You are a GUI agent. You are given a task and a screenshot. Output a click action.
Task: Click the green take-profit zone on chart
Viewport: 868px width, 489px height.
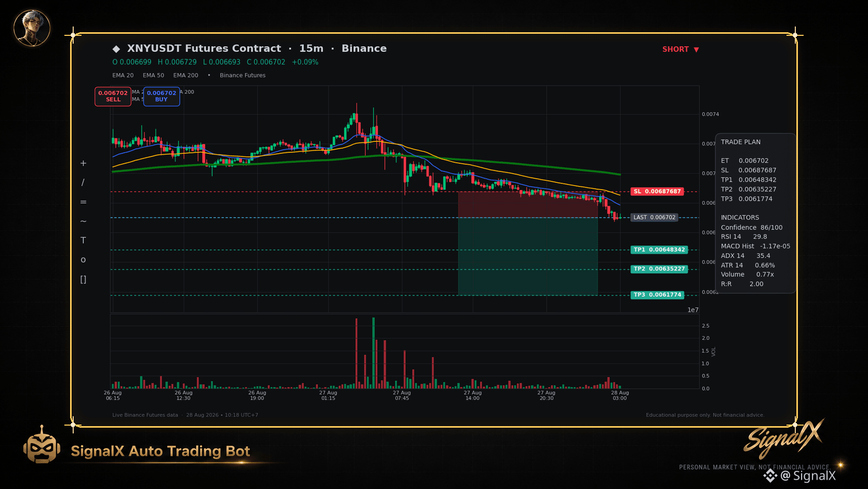tap(527, 256)
